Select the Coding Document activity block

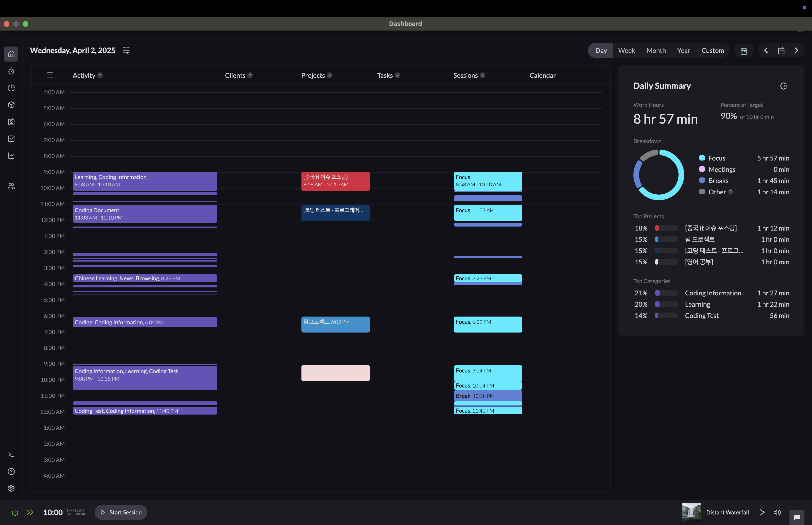(x=145, y=214)
